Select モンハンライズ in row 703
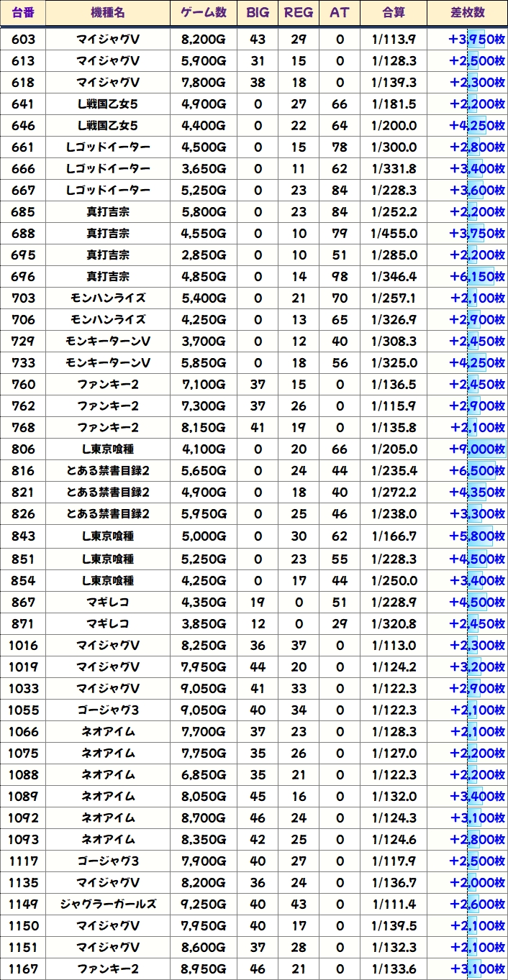 pyautogui.click(x=108, y=298)
